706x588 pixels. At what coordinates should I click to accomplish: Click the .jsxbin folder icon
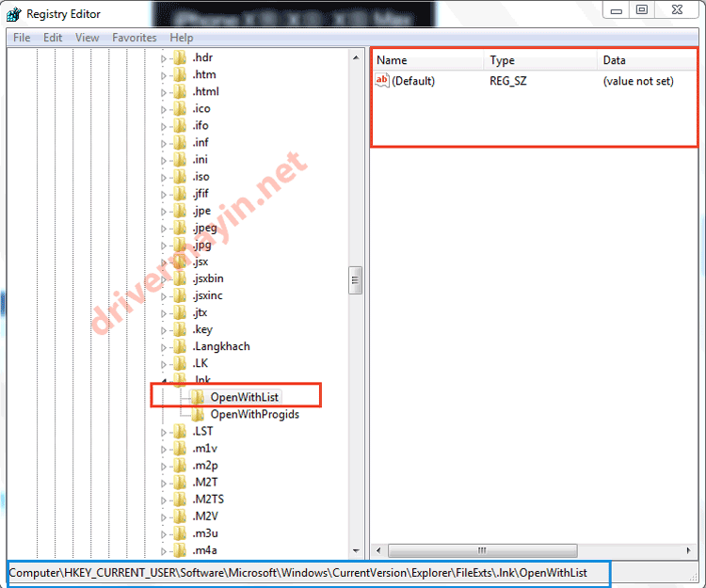[180, 278]
